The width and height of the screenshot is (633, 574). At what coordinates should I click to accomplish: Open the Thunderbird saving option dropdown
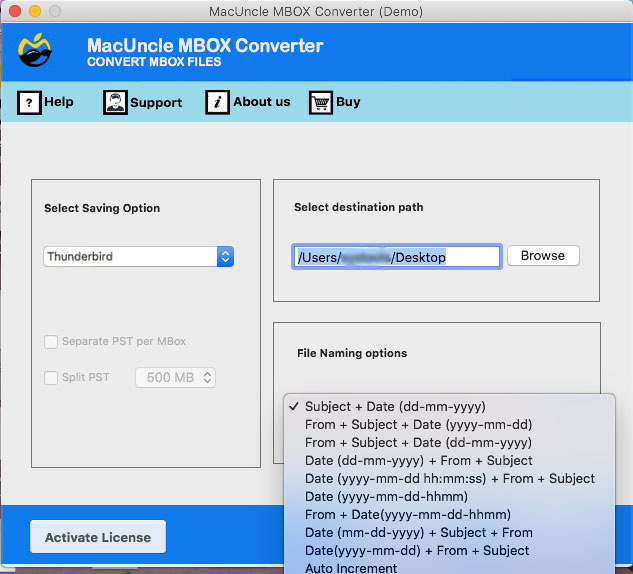[x=138, y=256]
